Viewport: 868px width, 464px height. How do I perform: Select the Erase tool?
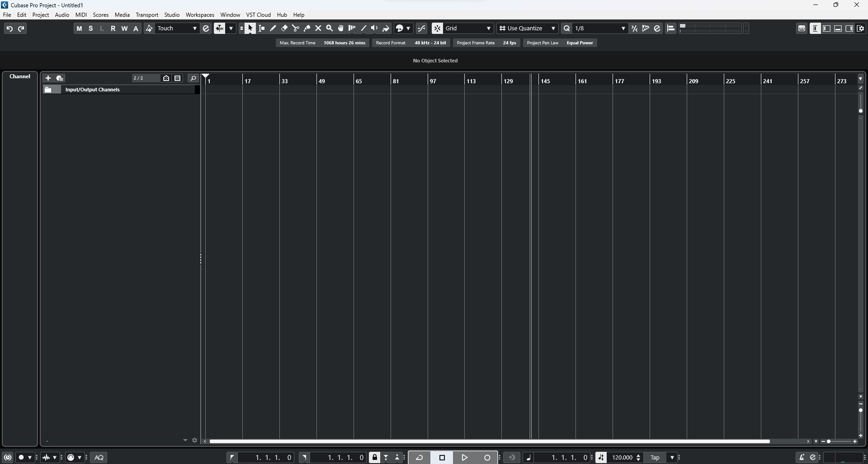coord(284,28)
